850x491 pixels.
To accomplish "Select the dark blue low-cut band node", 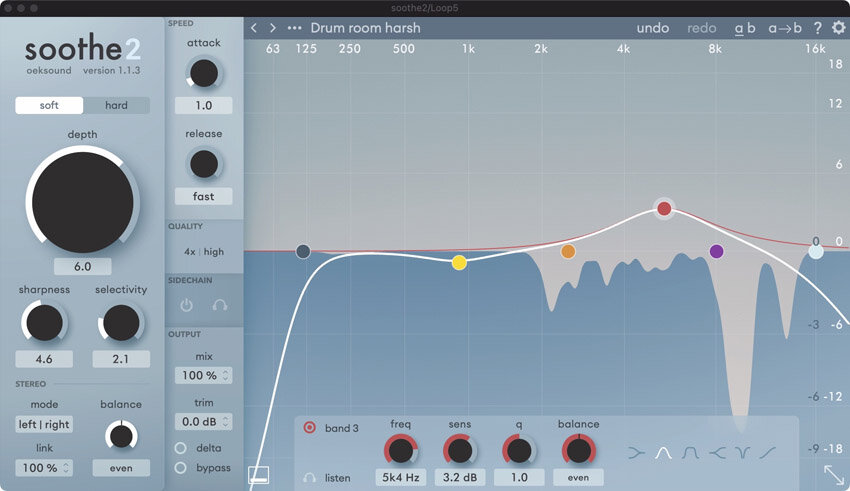I will pyautogui.click(x=303, y=251).
